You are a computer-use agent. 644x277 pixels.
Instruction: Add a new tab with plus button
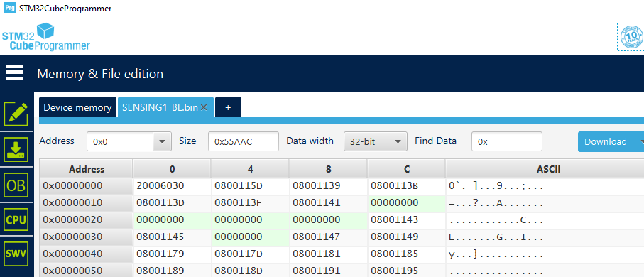(x=228, y=107)
